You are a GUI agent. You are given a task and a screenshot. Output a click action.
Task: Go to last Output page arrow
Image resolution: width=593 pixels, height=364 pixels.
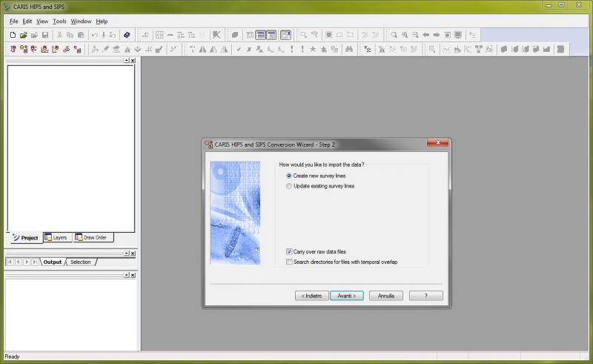[x=35, y=262]
